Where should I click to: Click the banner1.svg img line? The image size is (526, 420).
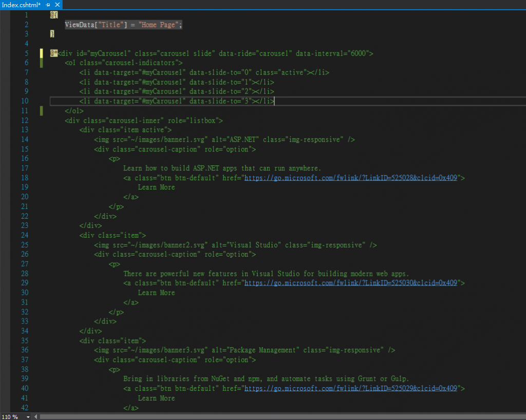224,140
